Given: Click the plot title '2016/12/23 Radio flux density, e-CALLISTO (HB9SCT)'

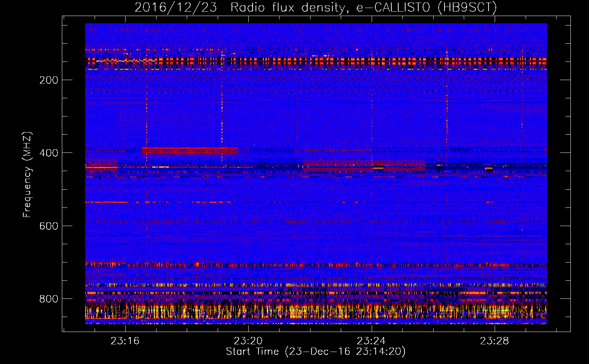Looking at the screenshot, I should click(316, 7).
